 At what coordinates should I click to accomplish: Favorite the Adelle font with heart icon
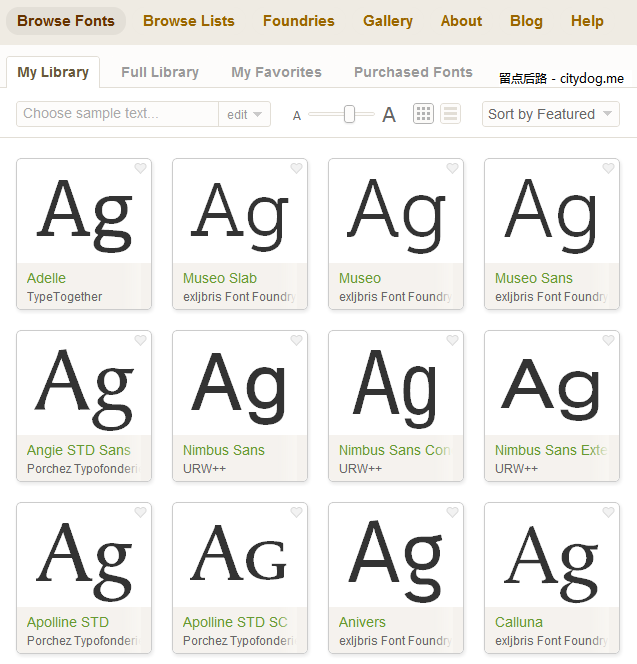(x=140, y=169)
